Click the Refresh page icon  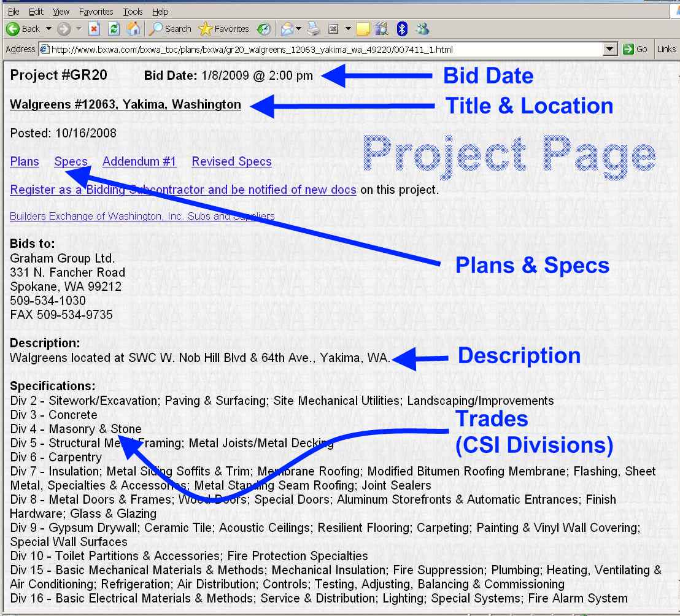click(114, 29)
